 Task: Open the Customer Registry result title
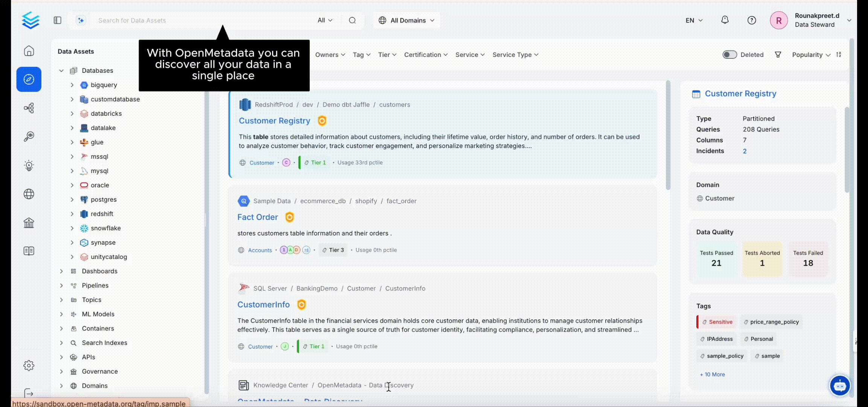click(x=274, y=121)
